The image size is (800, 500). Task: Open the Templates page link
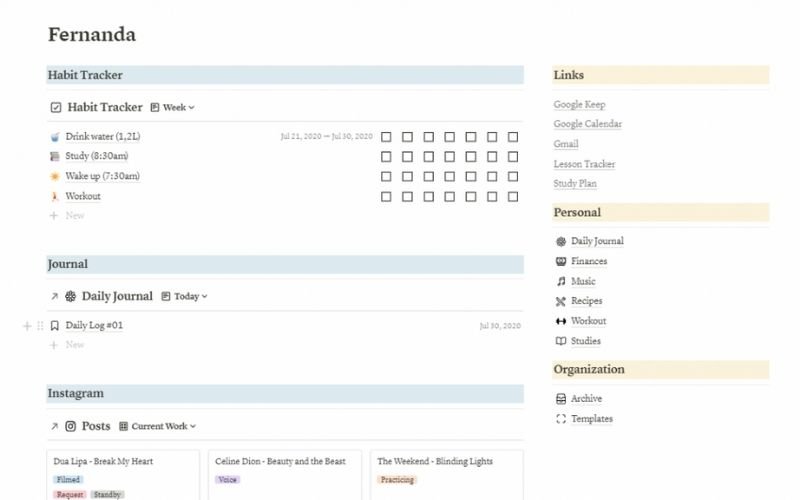click(592, 419)
